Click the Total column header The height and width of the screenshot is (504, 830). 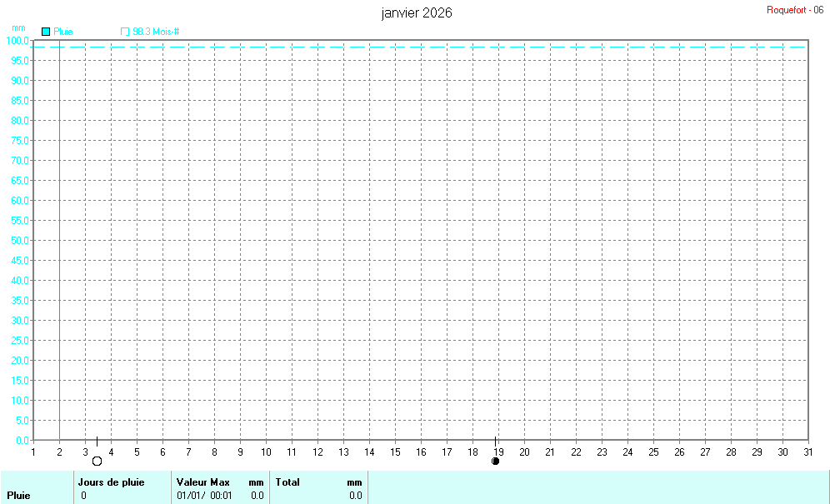[x=287, y=482]
